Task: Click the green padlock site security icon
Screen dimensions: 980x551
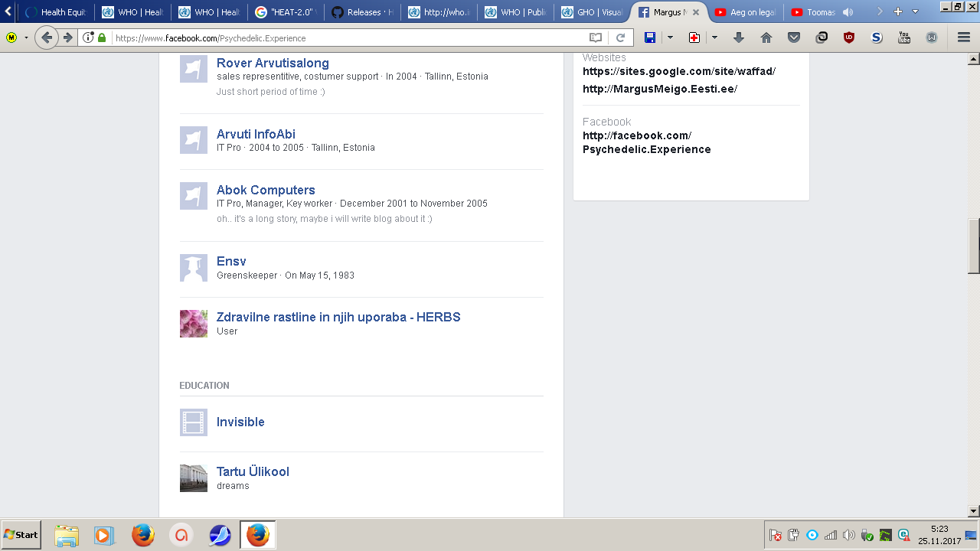Action: pyautogui.click(x=102, y=37)
